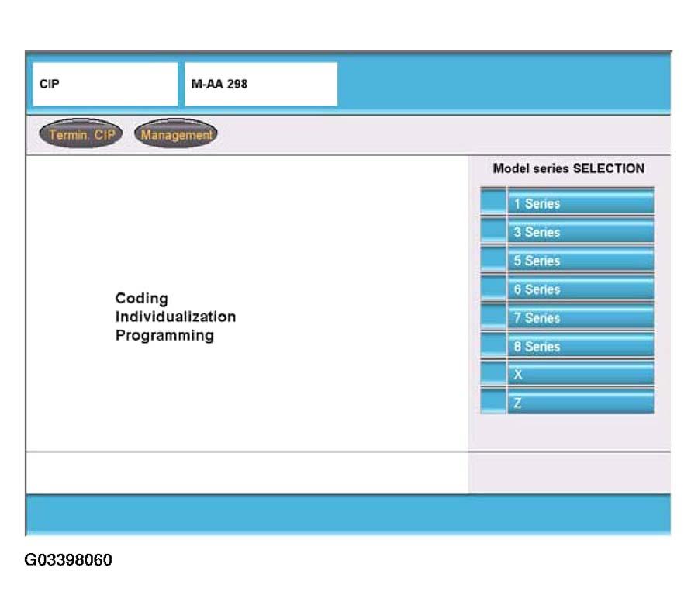Click square box left of 3 Series
The height and width of the screenshot is (616, 698).
493,232
